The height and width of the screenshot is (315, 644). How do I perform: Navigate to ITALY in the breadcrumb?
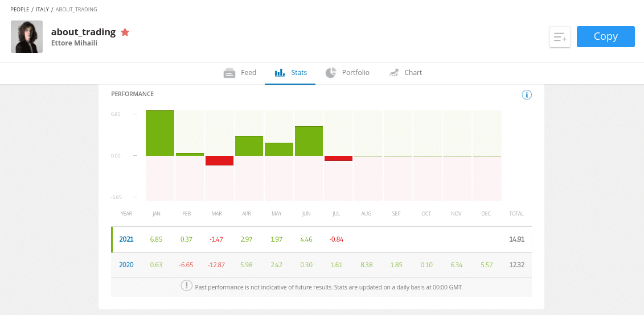tap(42, 10)
